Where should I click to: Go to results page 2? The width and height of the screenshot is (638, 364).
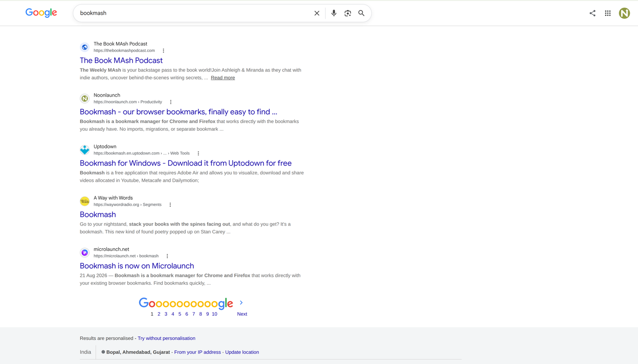coord(159,314)
